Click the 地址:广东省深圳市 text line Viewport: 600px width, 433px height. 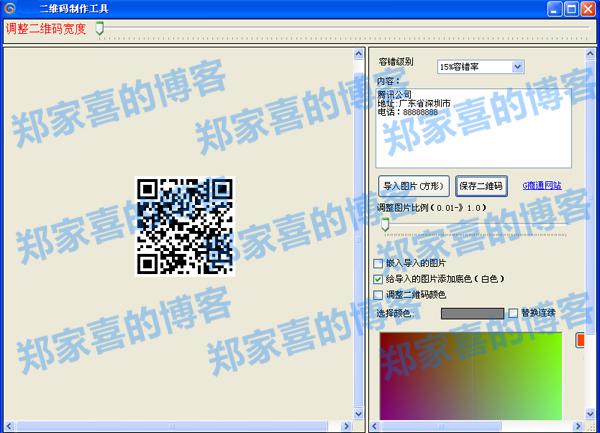click(x=414, y=103)
